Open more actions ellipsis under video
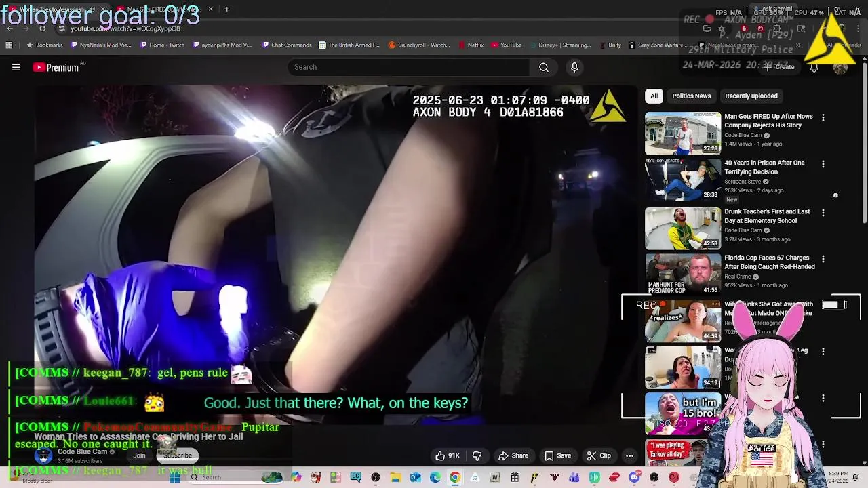 pyautogui.click(x=629, y=455)
